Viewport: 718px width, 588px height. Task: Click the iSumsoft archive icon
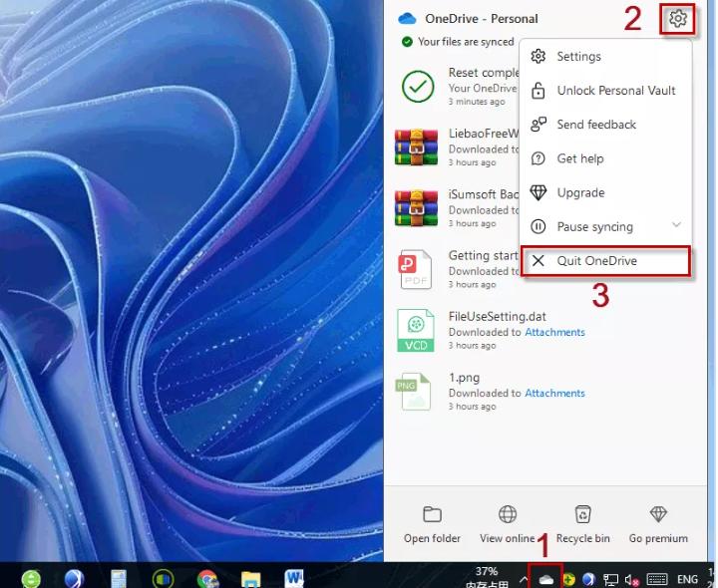[x=416, y=208]
